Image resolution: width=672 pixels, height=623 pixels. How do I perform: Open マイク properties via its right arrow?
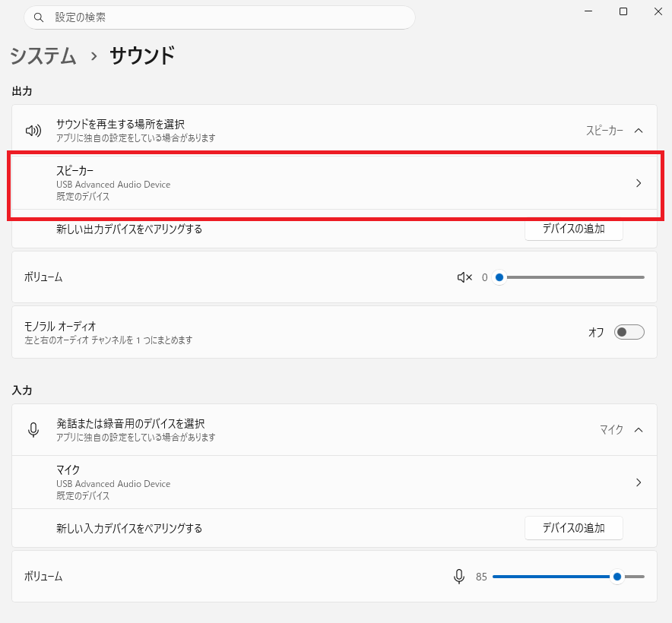[639, 482]
